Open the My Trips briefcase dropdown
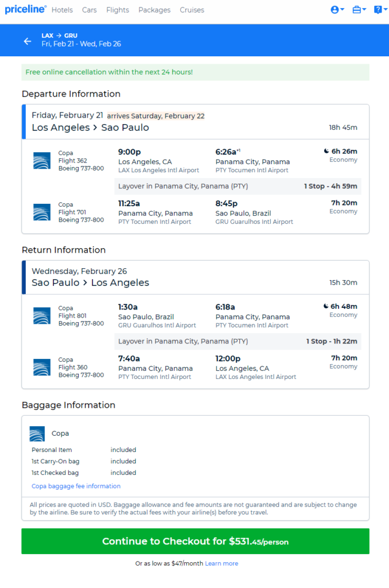 (x=359, y=10)
